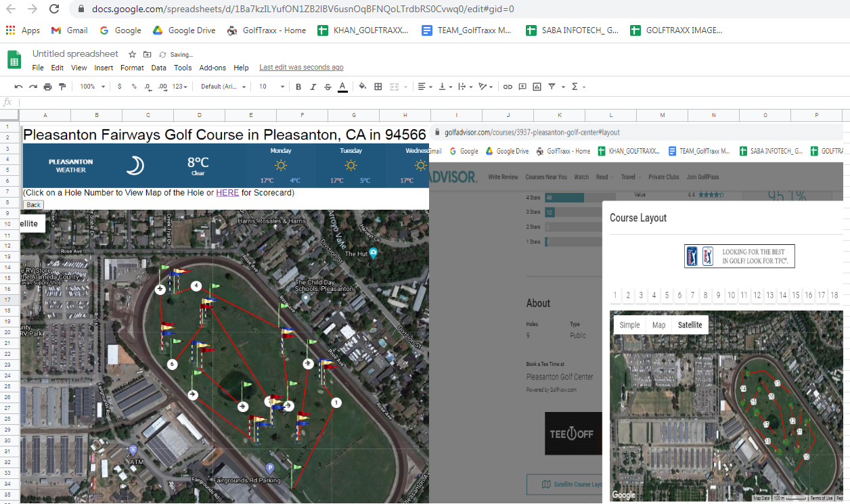The width and height of the screenshot is (850, 504).
Task: Star the Untitled spreadsheet
Action: 133,54
